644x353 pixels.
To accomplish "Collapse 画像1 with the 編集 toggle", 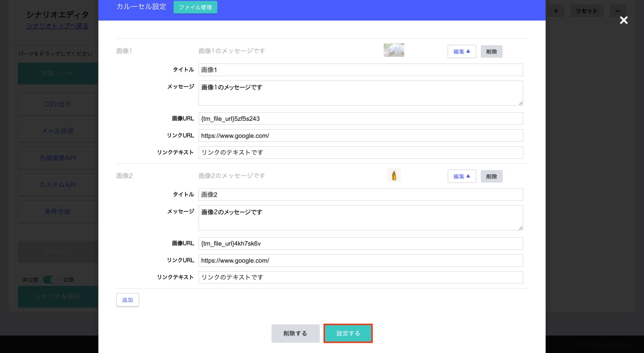I will click(x=462, y=51).
